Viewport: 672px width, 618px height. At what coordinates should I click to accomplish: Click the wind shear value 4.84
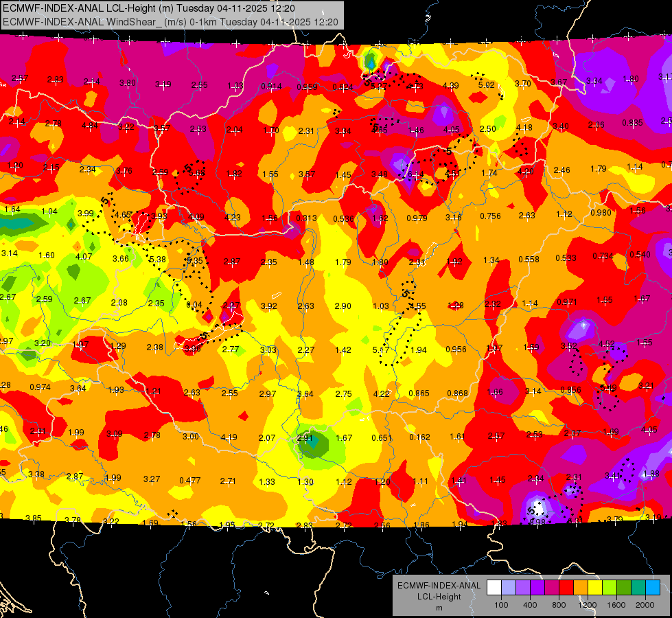coord(89,126)
